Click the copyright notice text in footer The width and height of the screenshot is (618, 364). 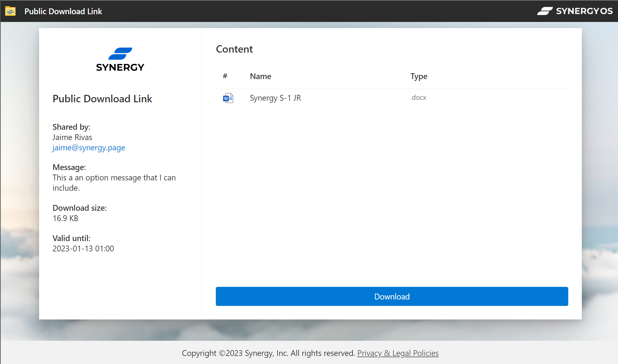[268, 353]
